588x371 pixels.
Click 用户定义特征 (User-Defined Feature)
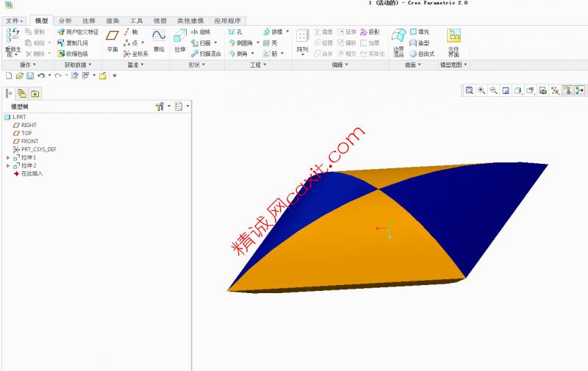click(78, 32)
